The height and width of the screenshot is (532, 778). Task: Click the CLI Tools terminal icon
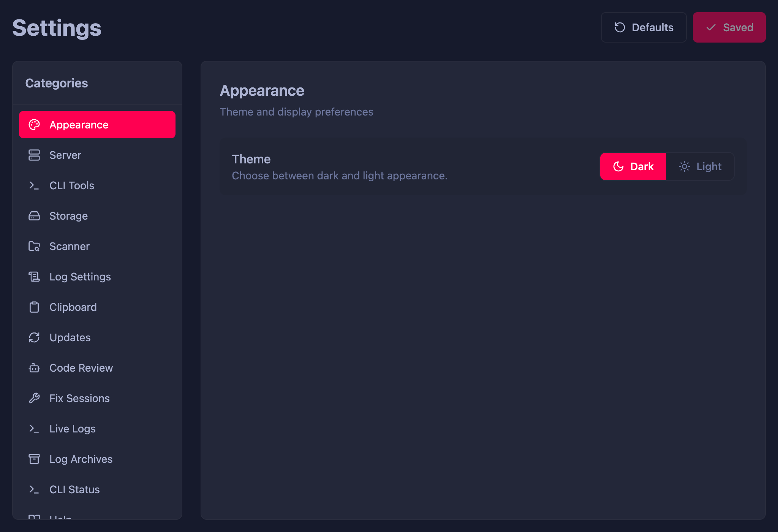pyautogui.click(x=35, y=185)
